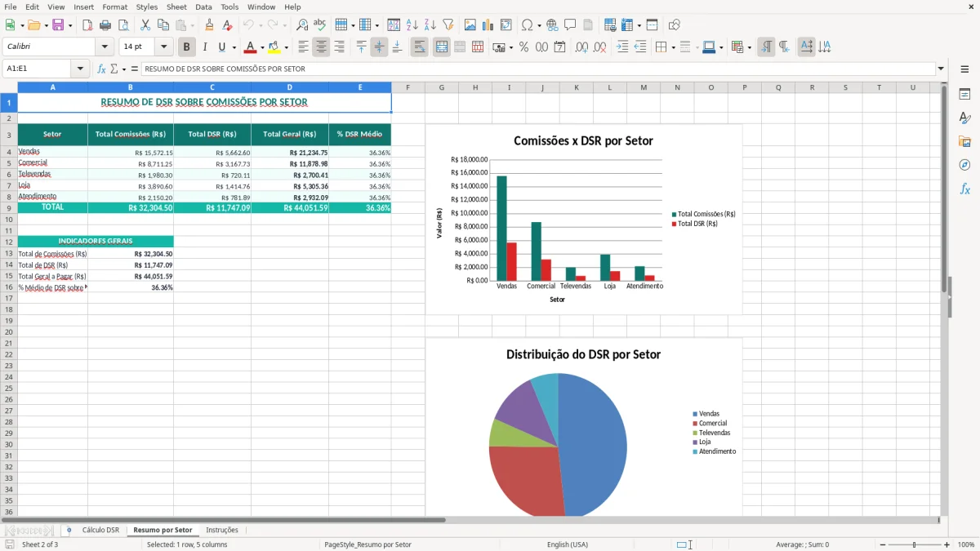Click the English (USA) language status
The image size is (980, 551).
[568, 544]
